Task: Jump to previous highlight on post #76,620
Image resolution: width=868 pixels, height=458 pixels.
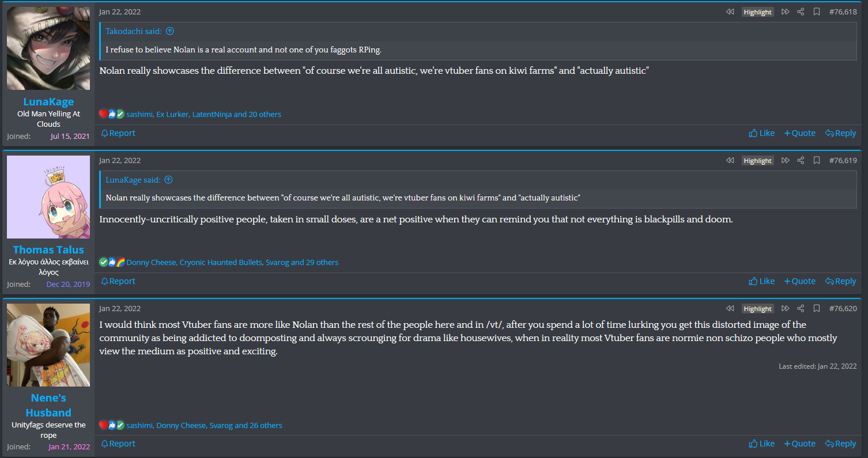Action: [730, 309]
